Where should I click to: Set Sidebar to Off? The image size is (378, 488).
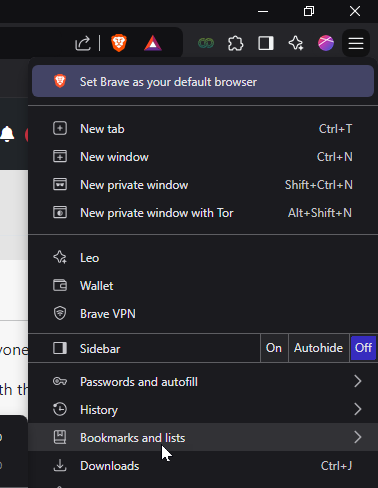(363, 348)
